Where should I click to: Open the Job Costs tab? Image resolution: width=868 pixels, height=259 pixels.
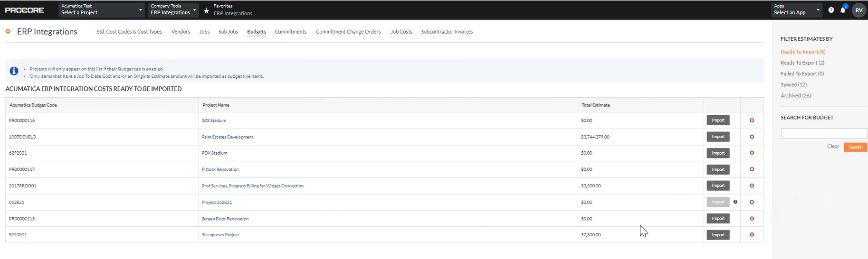(401, 32)
